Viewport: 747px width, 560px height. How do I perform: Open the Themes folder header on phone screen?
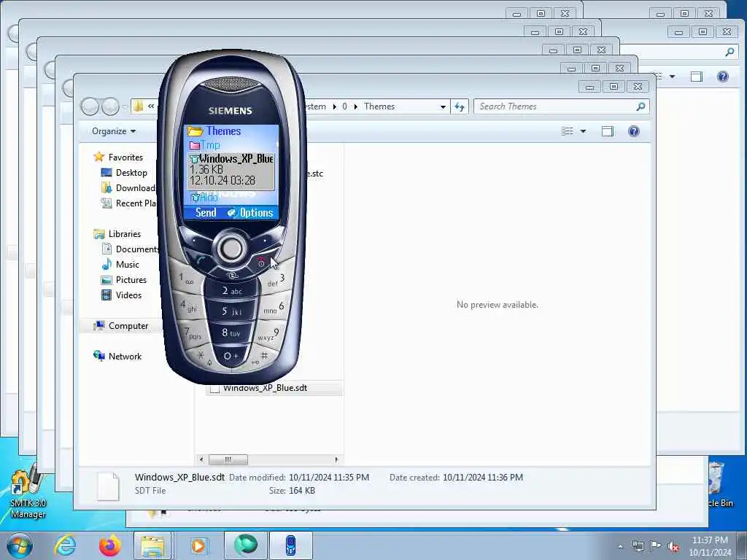[214, 131]
